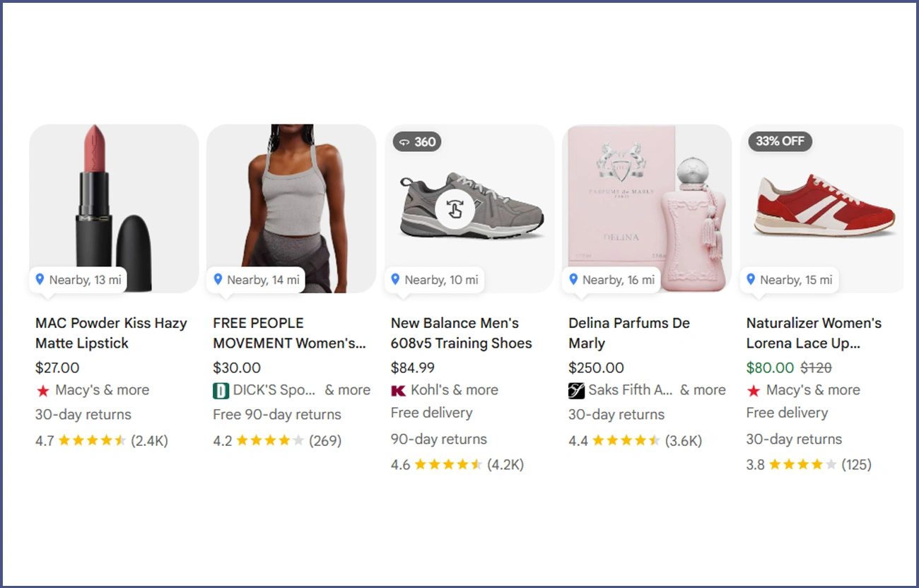Click the Macy's star logo under MAC lipstick

(x=42, y=391)
